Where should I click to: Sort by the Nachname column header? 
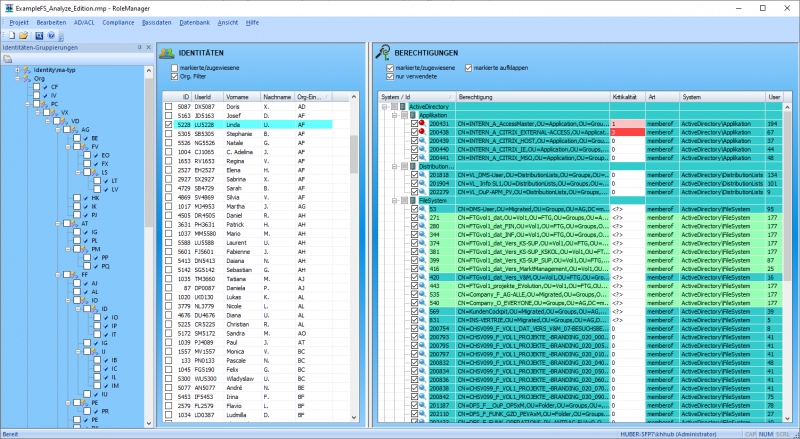pyautogui.click(x=276, y=96)
